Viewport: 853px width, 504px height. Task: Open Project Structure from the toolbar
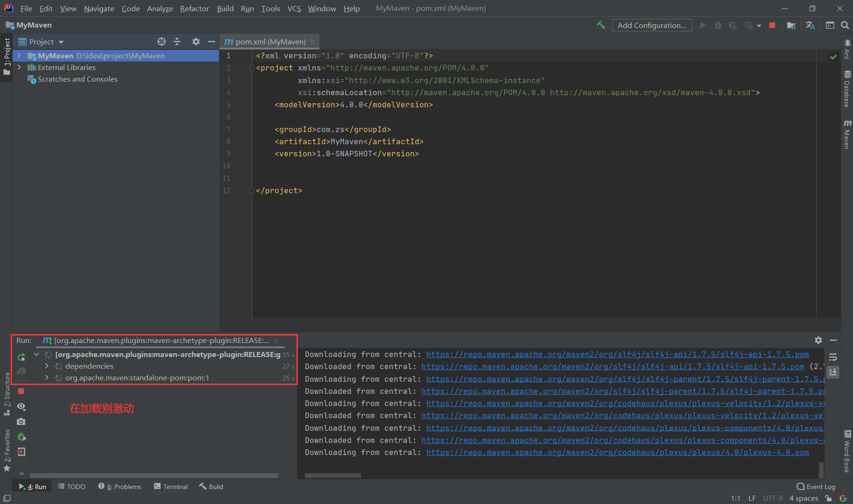(x=791, y=25)
